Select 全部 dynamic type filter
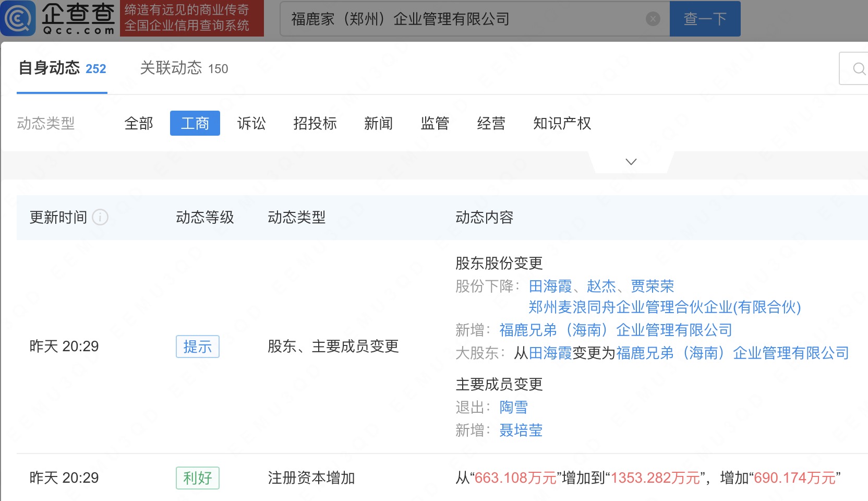 pyautogui.click(x=139, y=124)
